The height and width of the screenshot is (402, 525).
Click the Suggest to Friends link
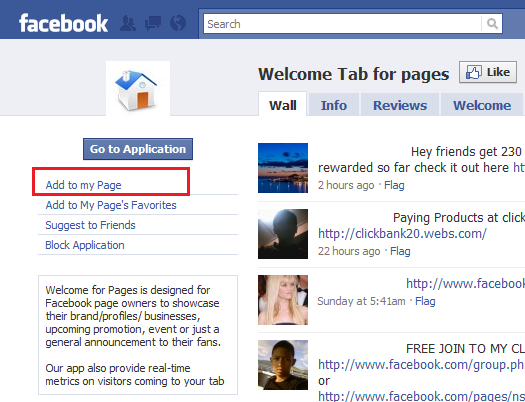tap(90, 225)
